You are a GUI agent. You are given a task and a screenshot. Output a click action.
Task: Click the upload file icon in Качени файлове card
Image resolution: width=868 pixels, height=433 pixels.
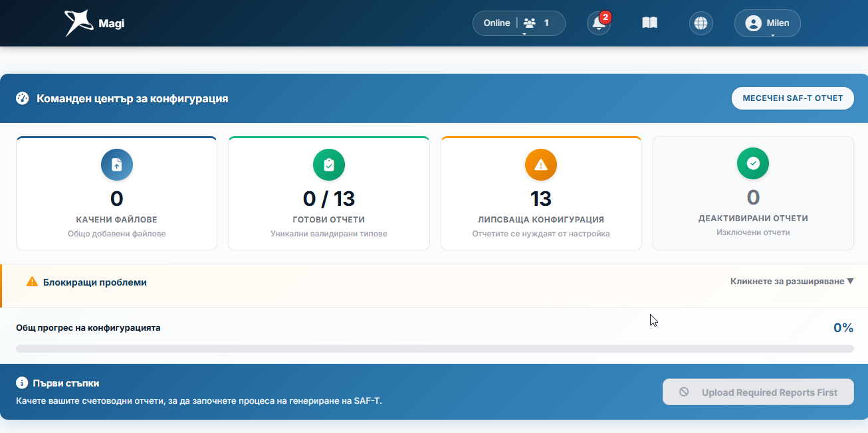117,165
